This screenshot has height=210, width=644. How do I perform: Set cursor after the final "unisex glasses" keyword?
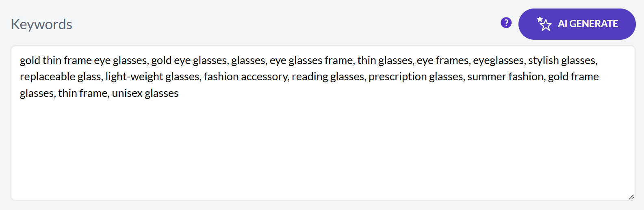(179, 93)
